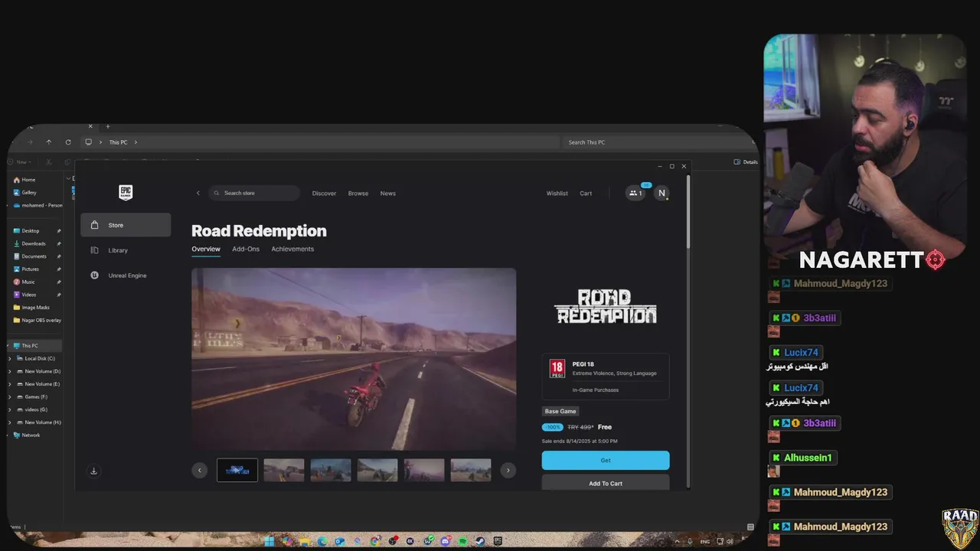The image size is (980, 551).
Task: Click the PEGI 18 rating badge
Action: [557, 369]
